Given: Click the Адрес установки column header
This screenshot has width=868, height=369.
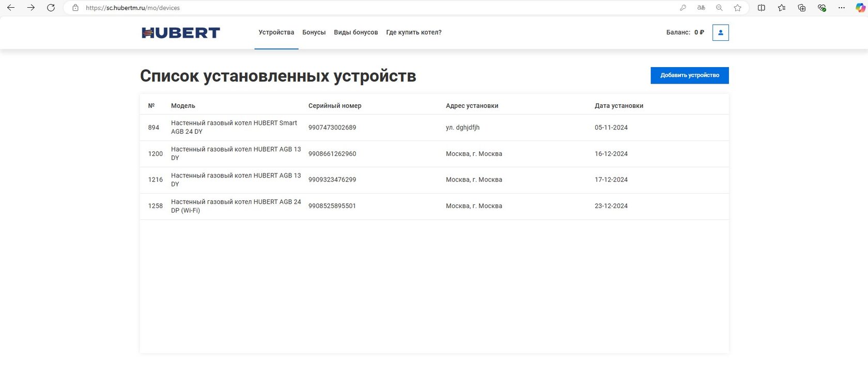Looking at the screenshot, I should 472,106.
